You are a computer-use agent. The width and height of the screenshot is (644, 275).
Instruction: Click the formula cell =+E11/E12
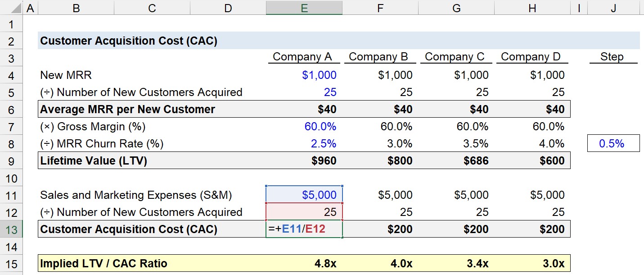coord(304,229)
